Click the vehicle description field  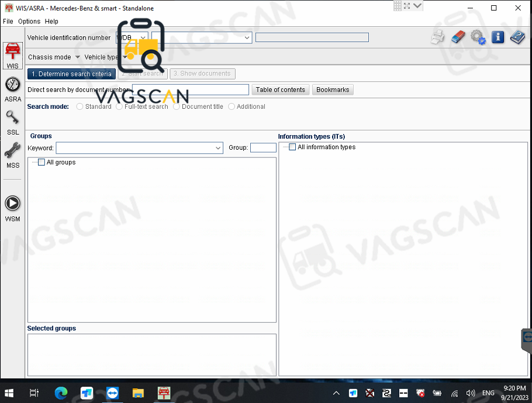[312, 37]
